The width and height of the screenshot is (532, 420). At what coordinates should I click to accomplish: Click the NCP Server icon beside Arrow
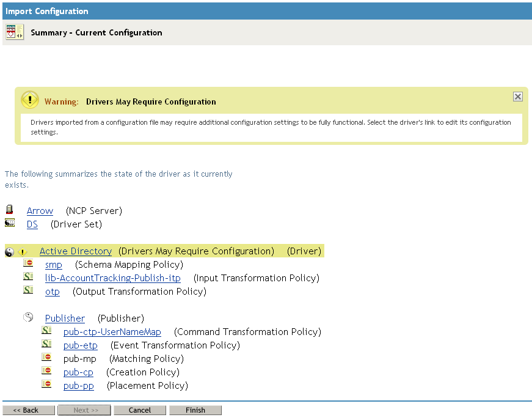(10, 210)
